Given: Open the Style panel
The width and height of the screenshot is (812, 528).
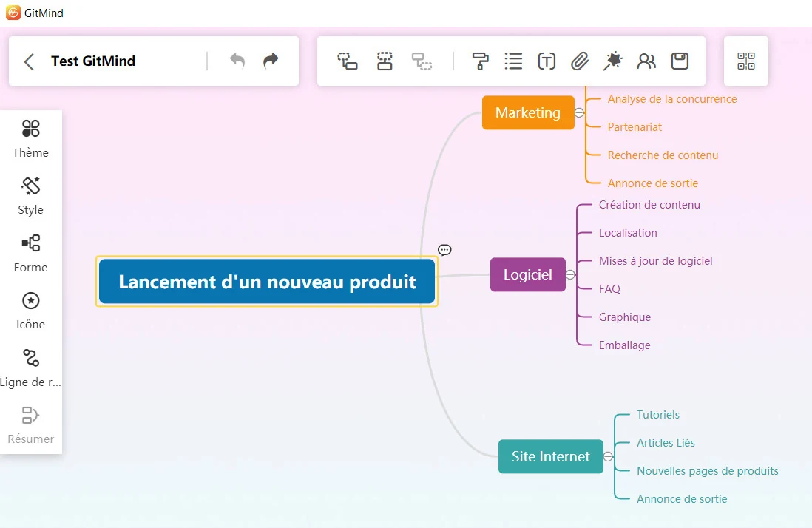Looking at the screenshot, I should [x=30, y=196].
